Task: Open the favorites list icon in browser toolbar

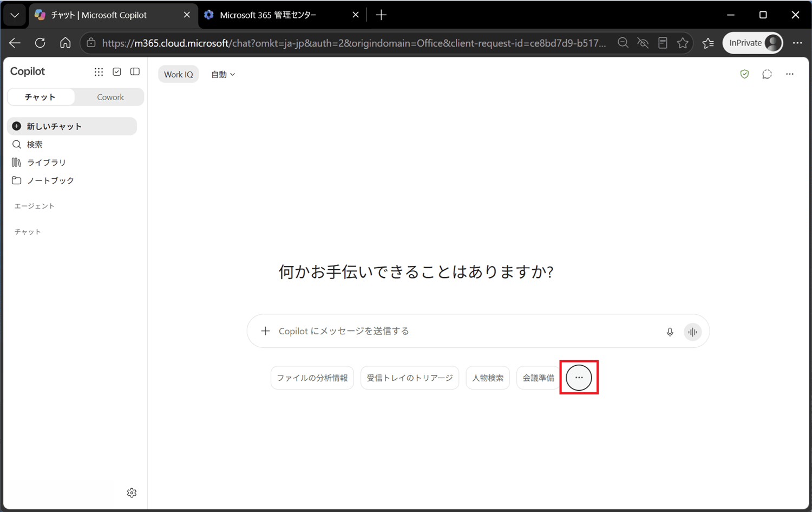Action: (x=708, y=43)
